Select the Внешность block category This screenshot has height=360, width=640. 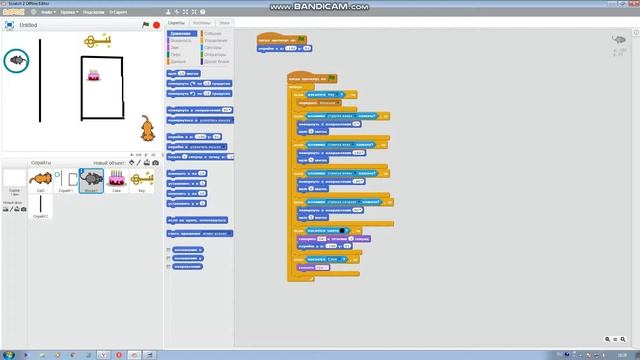point(181,40)
